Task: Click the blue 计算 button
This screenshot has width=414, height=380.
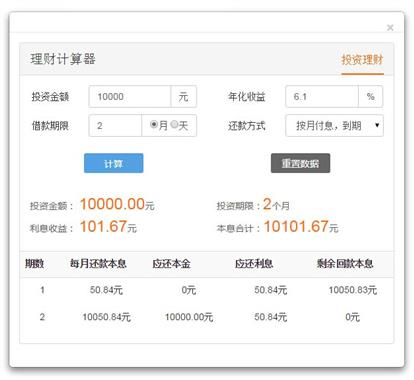Action: coord(114,163)
